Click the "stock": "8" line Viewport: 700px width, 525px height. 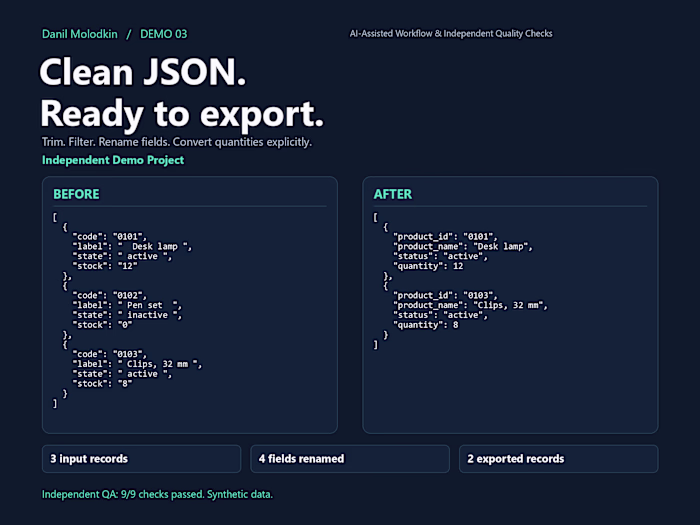tap(102, 384)
